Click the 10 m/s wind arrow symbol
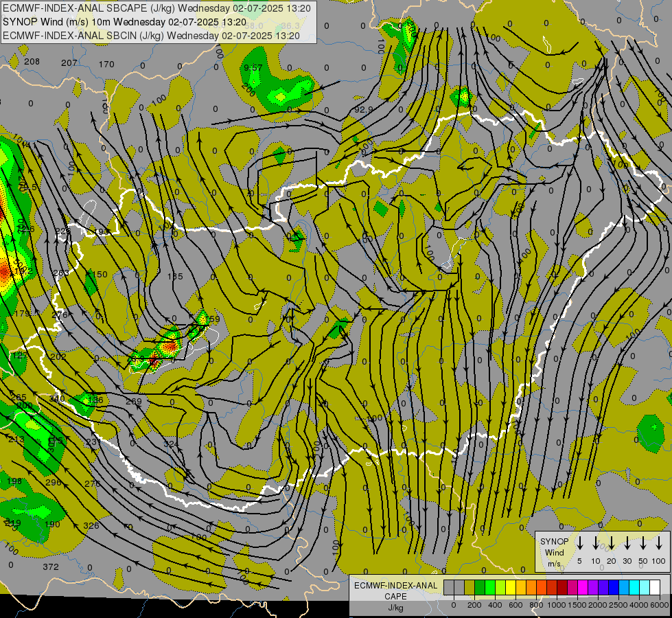The height and width of the screenshot is (618, 672). click(596, 543)
